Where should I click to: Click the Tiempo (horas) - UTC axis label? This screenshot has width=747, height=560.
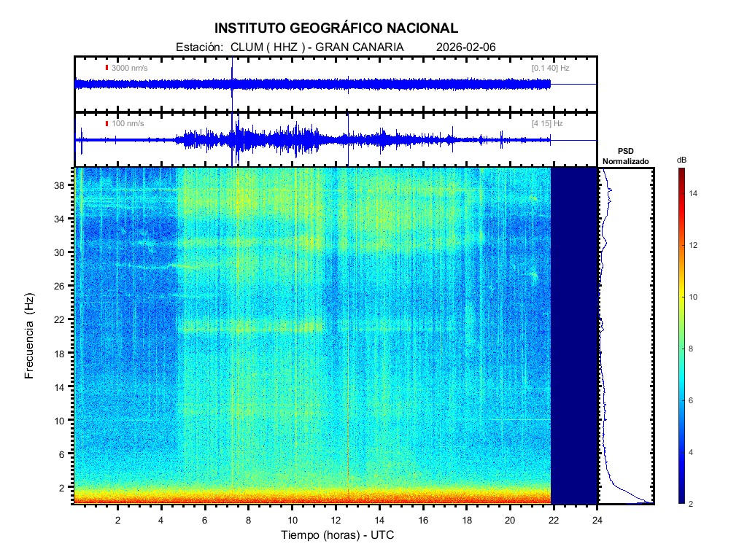pyautogui.click(x=338, y=535)
